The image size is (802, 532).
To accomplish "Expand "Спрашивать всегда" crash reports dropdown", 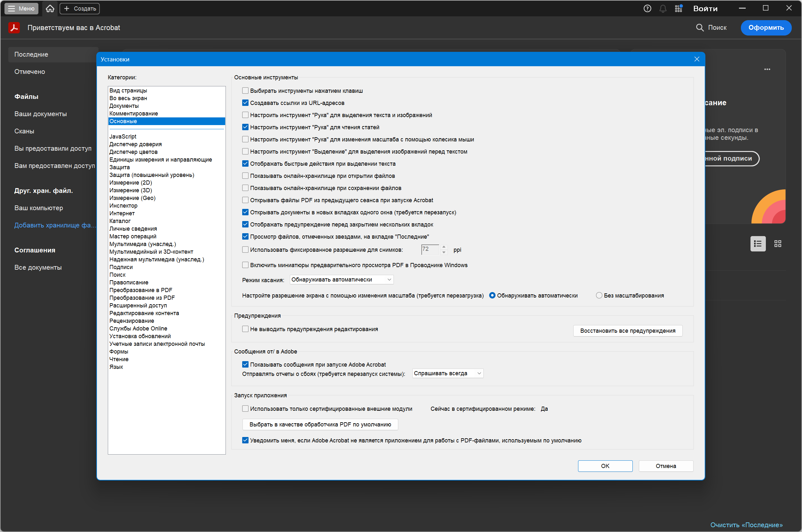I will (x=448, y=373).
